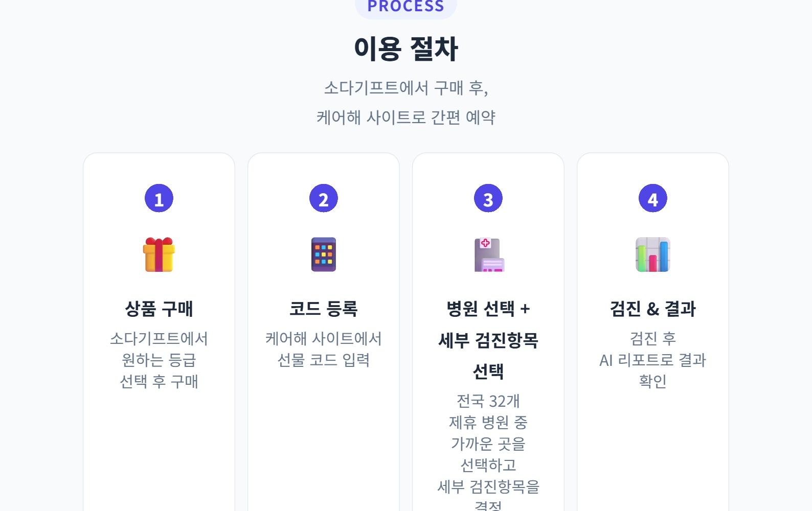Screen dimensions: 812x511
Task: Select the step 4 number badge
Action: click(x=653, y=199)
